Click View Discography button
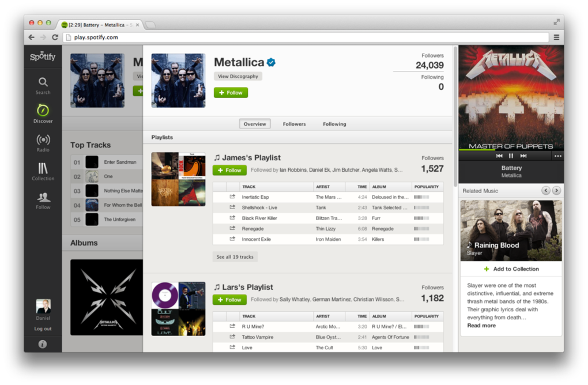The width and height of the screenshot is (588, 385). point(238,76)
